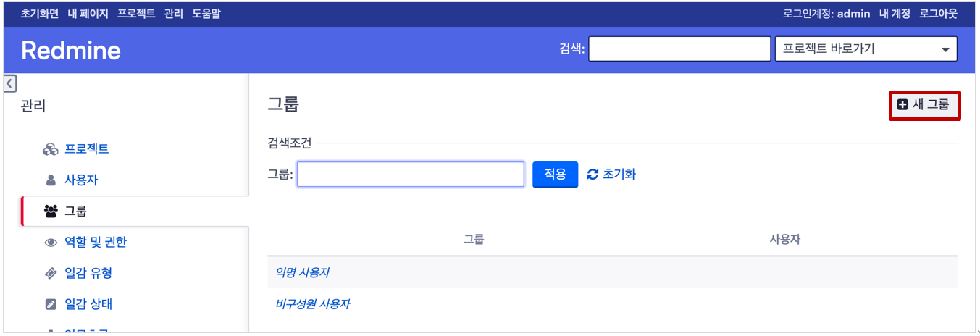Open the 프로젝트 top menu item

136,14
